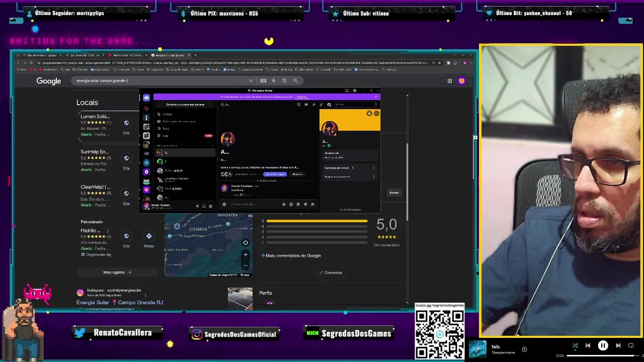Viewport: 644px width, 362px height.
Task: Click 'Encontre ou comece uma conversa' field
Action: (185, 105)
